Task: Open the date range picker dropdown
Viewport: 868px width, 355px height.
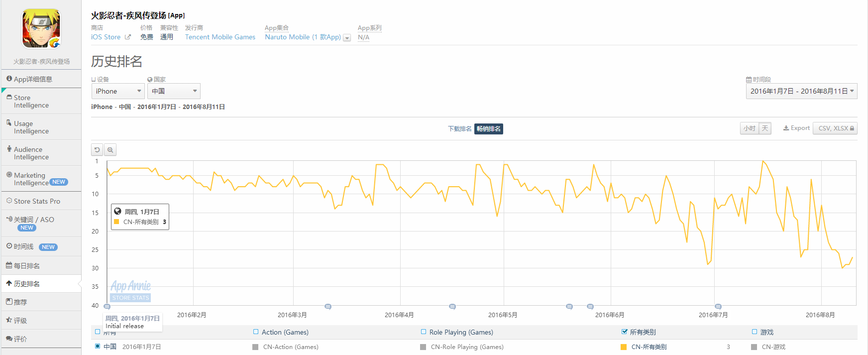Action: [x=801, y=91]
